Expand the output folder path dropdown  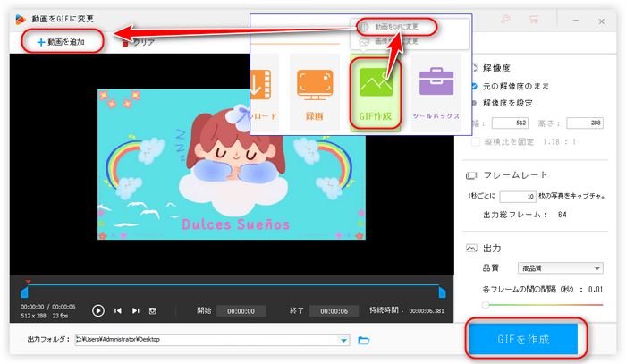pyautogui.click(x=343, y=340)
